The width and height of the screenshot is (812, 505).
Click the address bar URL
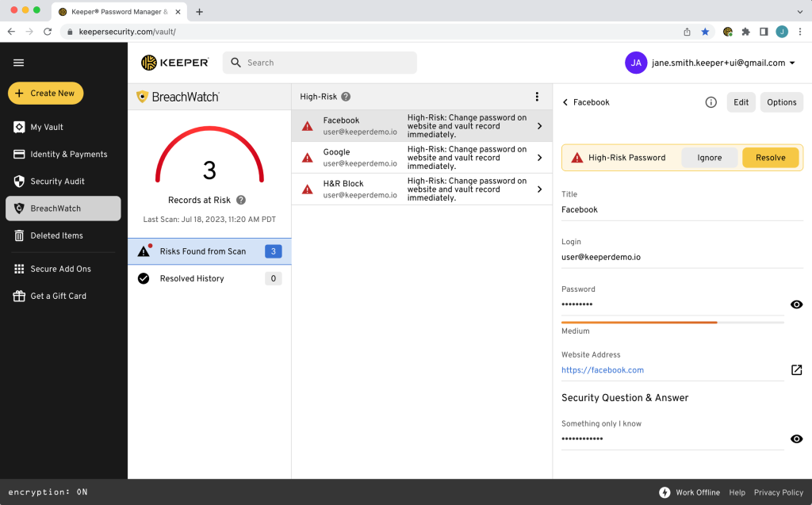coord(128,32)
